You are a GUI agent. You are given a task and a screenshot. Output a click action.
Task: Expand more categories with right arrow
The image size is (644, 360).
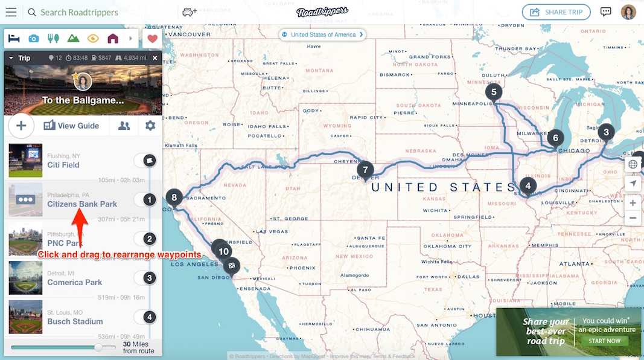pyautogui.click(x=130, y=39)
